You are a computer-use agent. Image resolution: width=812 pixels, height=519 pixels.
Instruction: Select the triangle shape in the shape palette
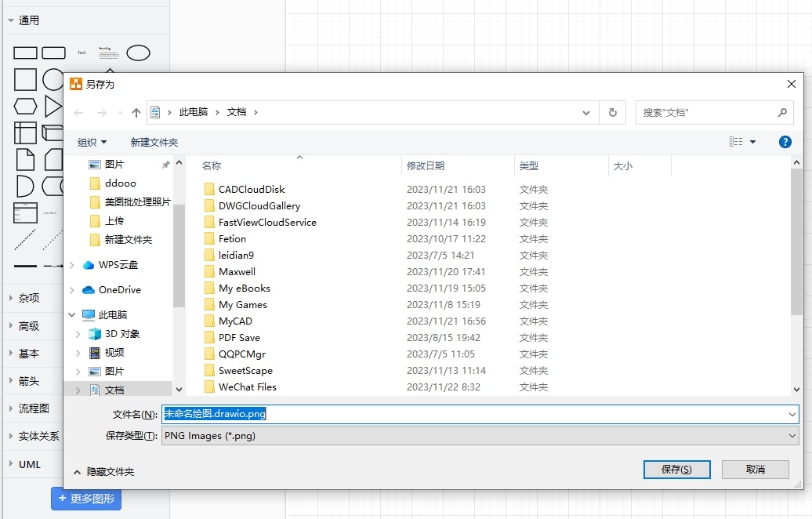point(53,106)
